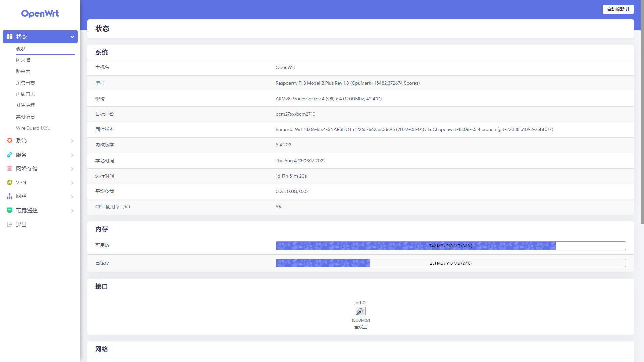Expand the VPN menu arrow
The height and width of the screenshot is (362, 644).
pos(72,183)
